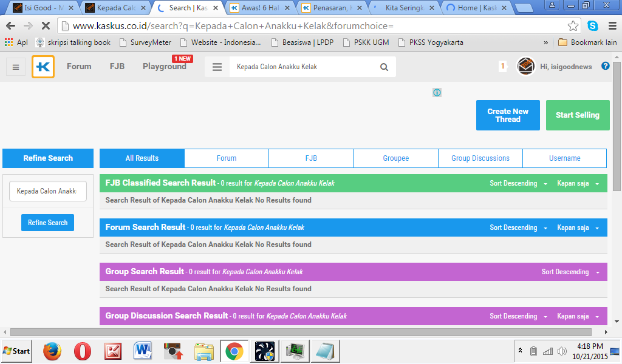Open the Apl apps shortcut

click(16, 42)
